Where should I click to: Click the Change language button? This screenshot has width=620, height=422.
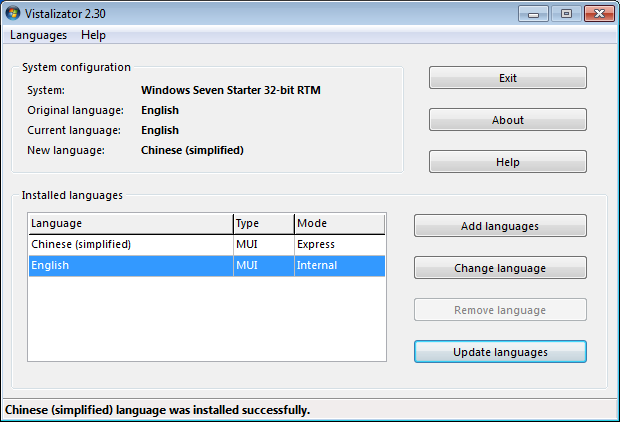[500, 268]
